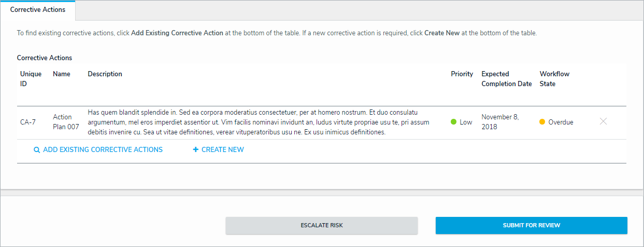Click the November 8, 2018 date cell
This screenshot has width=644, height=247.
point(499,122)
